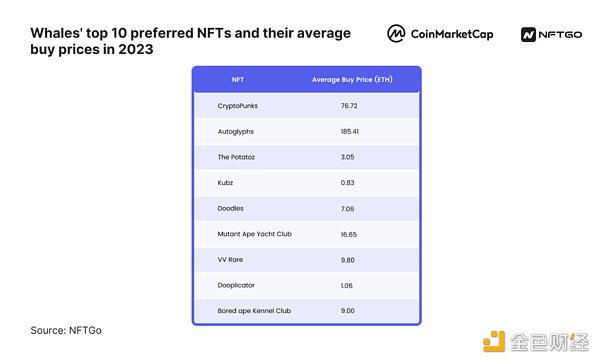
Task: Select the Autoglyphs row name
Action: (x=236, y=132)
